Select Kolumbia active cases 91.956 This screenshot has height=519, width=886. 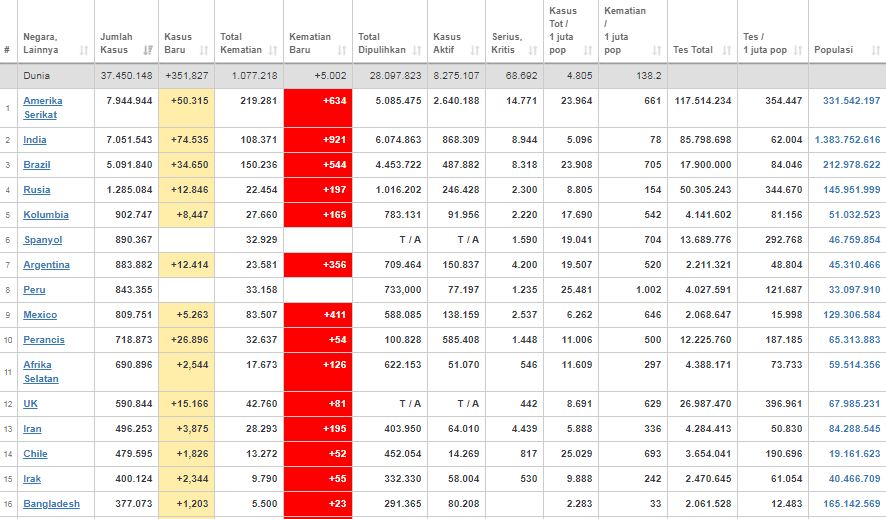(x=461, y=215)
